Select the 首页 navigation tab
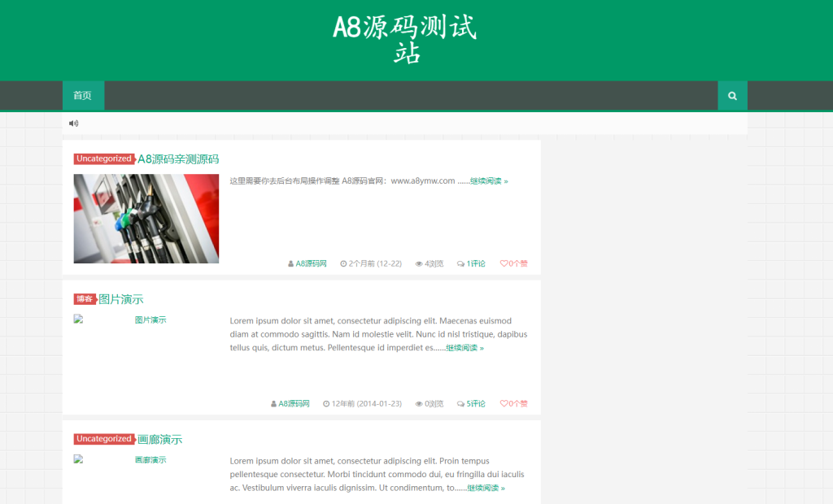Viewport: 833px width, 504px height. tap(82, 95)
